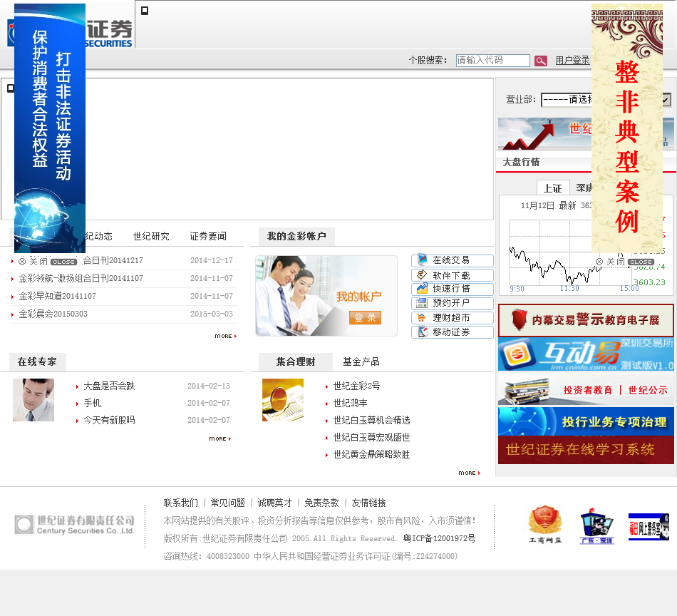
Task: Open the 互动易 banner
Action: click(x=586, y=354)
